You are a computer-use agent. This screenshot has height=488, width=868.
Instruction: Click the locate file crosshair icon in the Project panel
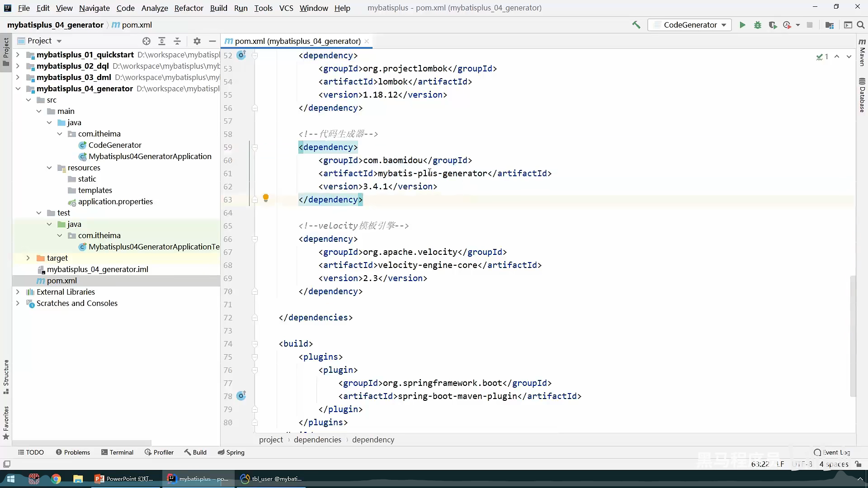tap(146, 41)
